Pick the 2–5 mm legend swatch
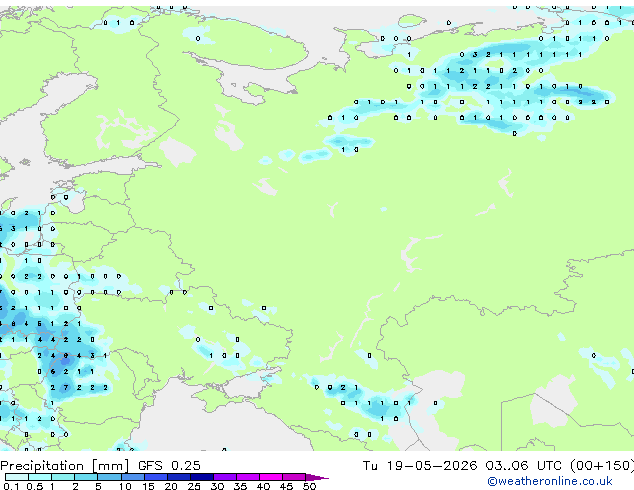The image size is (634, 490). coord(86,477)
